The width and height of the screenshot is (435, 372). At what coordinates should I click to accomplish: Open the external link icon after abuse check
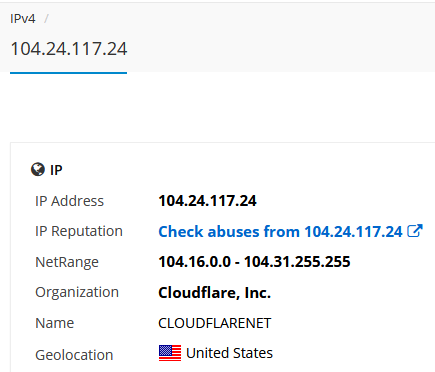pos(415,231)
